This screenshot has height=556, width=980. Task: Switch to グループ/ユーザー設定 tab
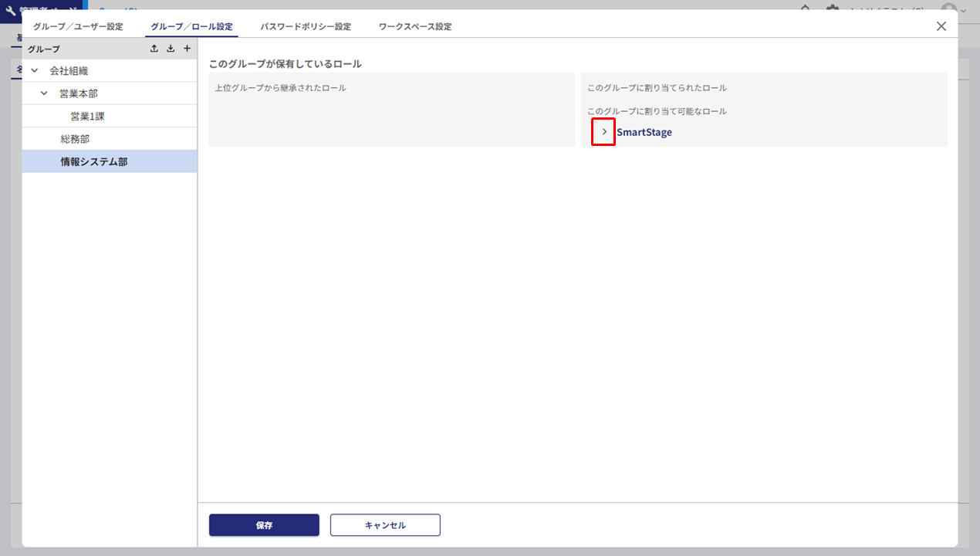click(x=78, y=26)
